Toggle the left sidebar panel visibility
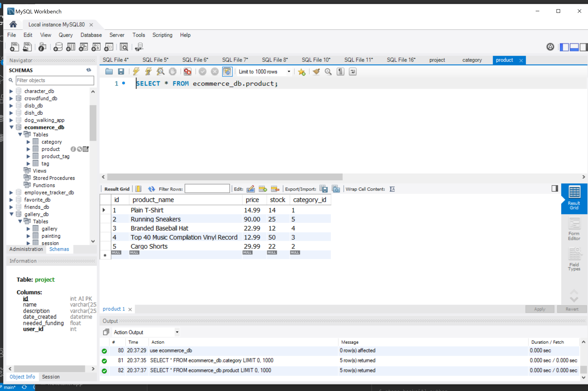The height and width of the screenshot is (391, 588). pos(564,47)
